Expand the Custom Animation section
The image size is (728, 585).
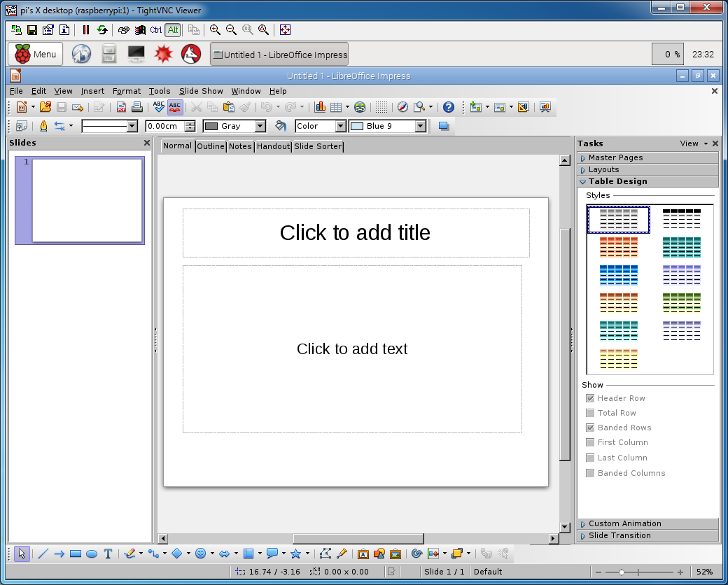[x=647, y=523]
